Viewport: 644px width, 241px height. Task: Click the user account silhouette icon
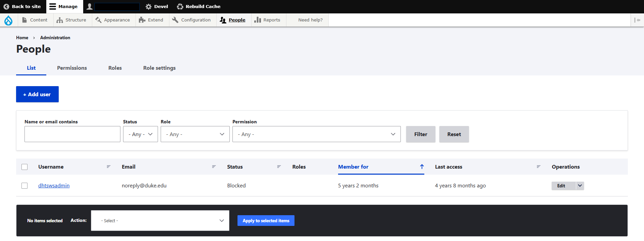pyautogui.click(x=90, y=6)
